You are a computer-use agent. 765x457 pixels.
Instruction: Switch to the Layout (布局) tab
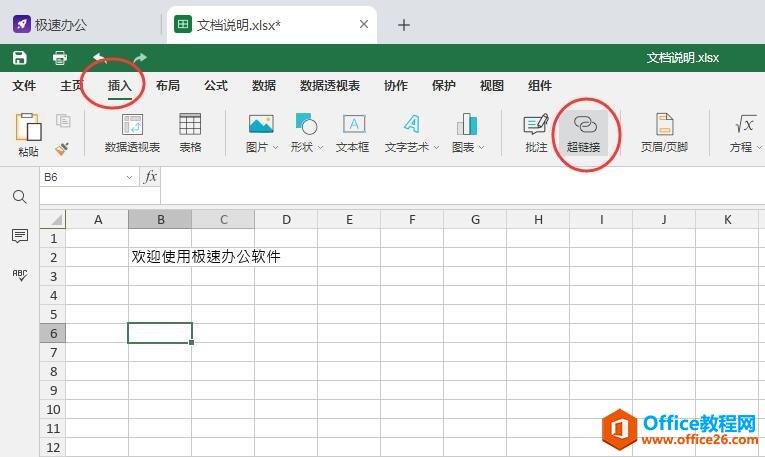coord(168,86)
